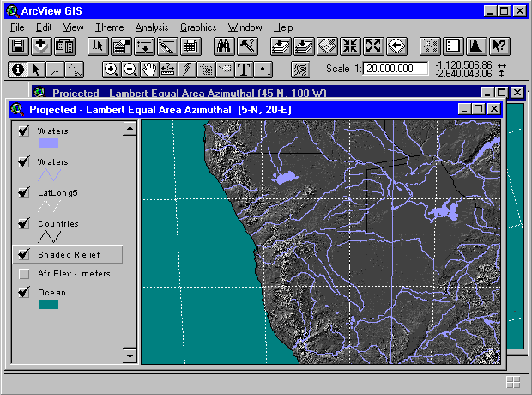Open the Graphics menu
532x395 pixels.
198,27
